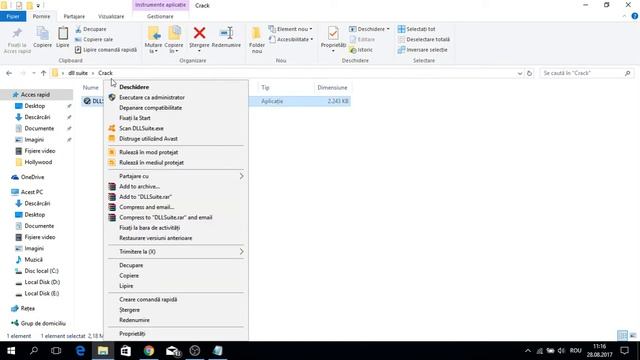This screenshot has height=360, width=640.
Task: Click the Windows Start button
Action: [11, 351]
